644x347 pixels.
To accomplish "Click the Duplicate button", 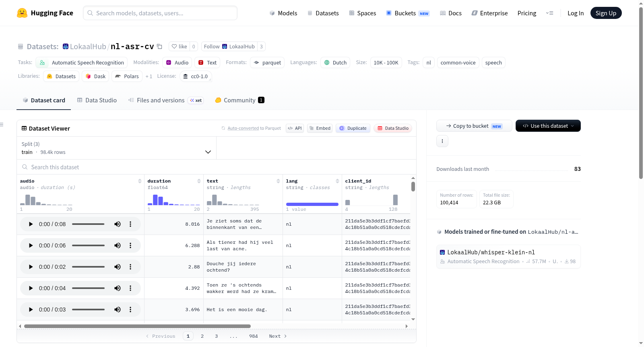I will coord(353,128).
